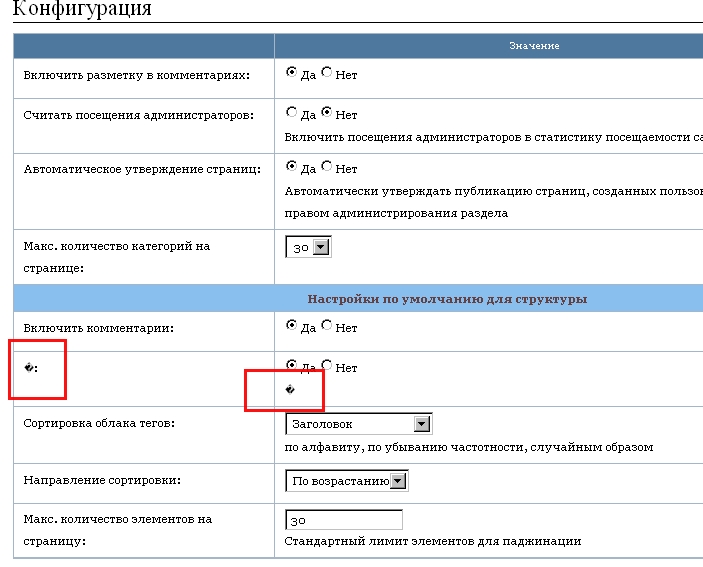Select Да for Включить разметку в комментариях

[x=291, y=73]
